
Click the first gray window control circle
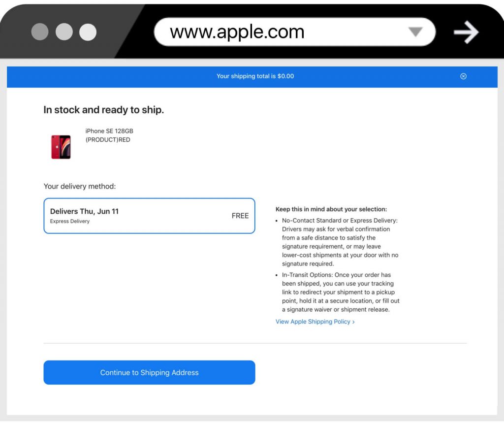pyautogui.click(x=40, y=32)
